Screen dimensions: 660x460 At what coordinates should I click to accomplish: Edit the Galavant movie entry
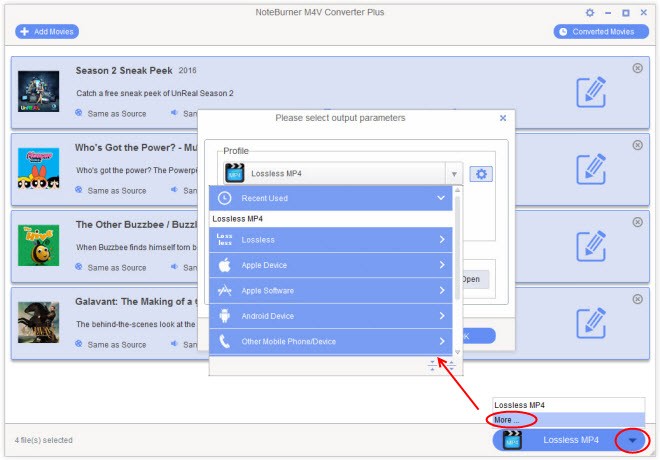tap(591, 323)
